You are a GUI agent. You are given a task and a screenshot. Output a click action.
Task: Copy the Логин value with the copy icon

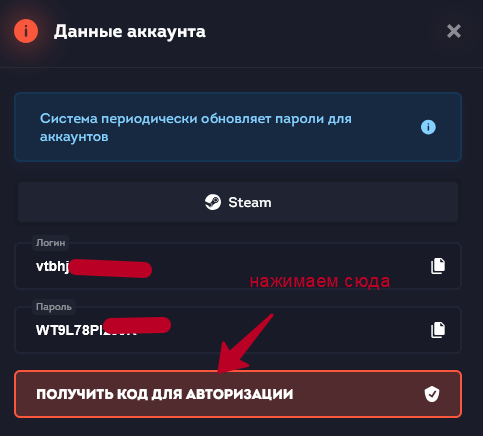coord(438,266)
